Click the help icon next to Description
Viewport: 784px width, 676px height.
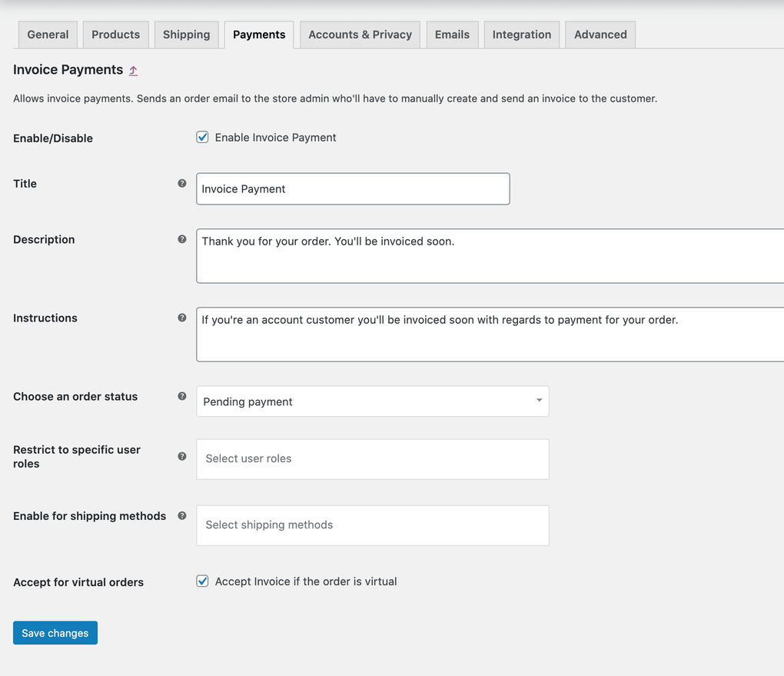182,239
